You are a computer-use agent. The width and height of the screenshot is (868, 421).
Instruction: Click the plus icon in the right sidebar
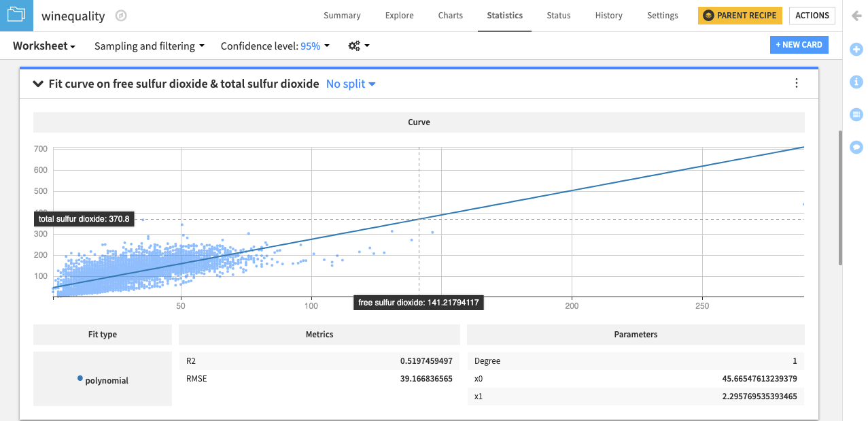[856, 49]
